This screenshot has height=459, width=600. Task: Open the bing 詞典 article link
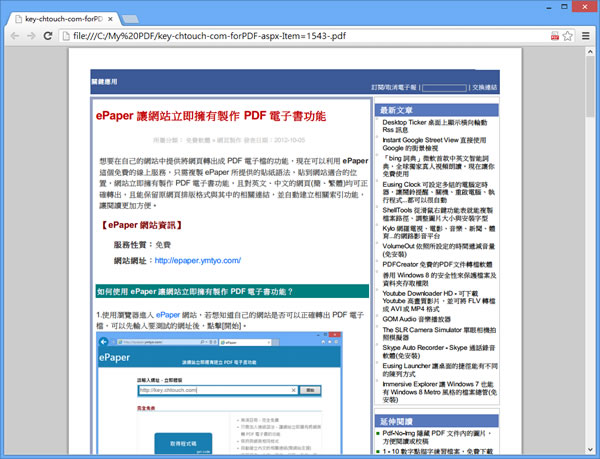pyautogui.click(x=439, y=166)
